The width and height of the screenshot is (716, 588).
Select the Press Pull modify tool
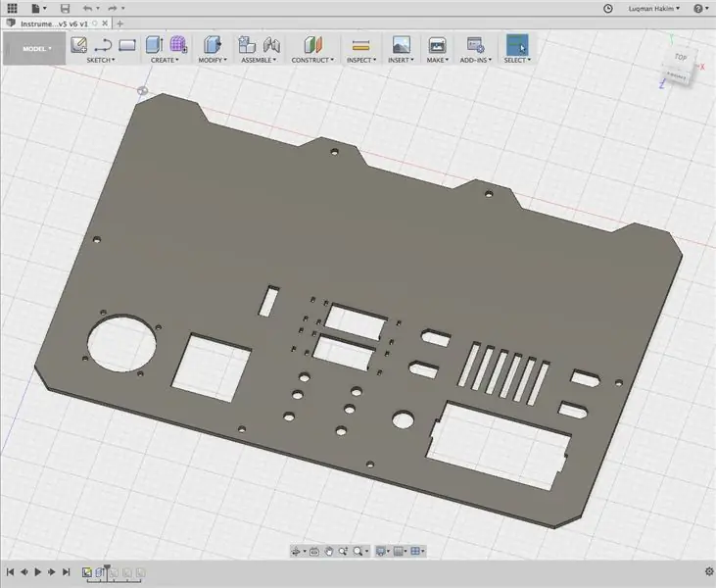(x=213, y=45)
